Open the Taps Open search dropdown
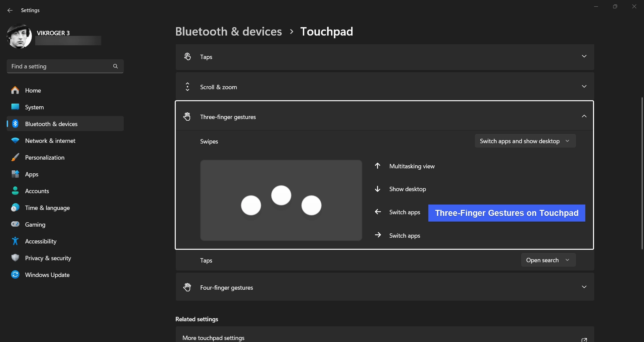644x342 pixels. (x=548, y=260)
